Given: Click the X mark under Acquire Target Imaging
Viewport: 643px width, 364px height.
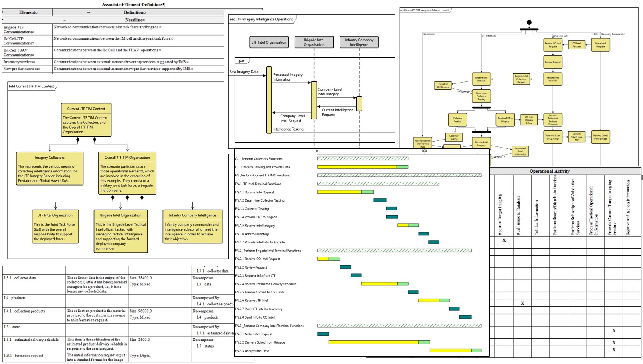Looking at the screenshot, I should (x=504, y=240).
